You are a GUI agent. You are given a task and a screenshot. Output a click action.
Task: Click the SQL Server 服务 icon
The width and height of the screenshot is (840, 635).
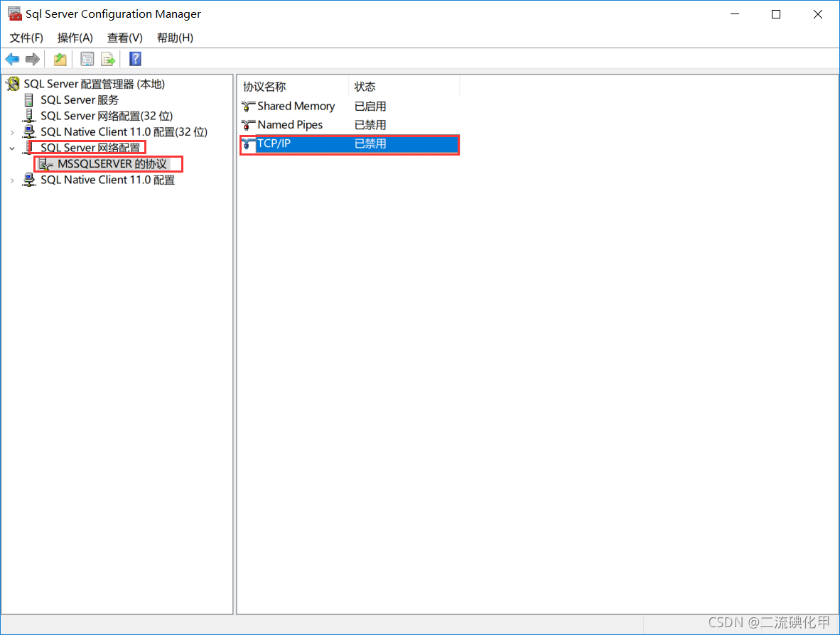tap(29, 100)
